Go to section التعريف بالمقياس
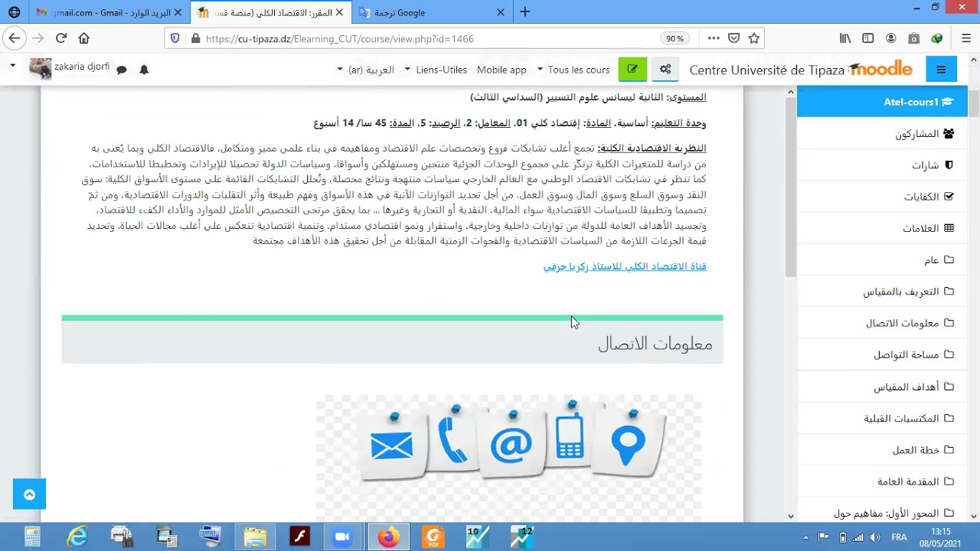The width and height of the screenshot is (980, 551). pyautogui.click(x=882, y=292)
